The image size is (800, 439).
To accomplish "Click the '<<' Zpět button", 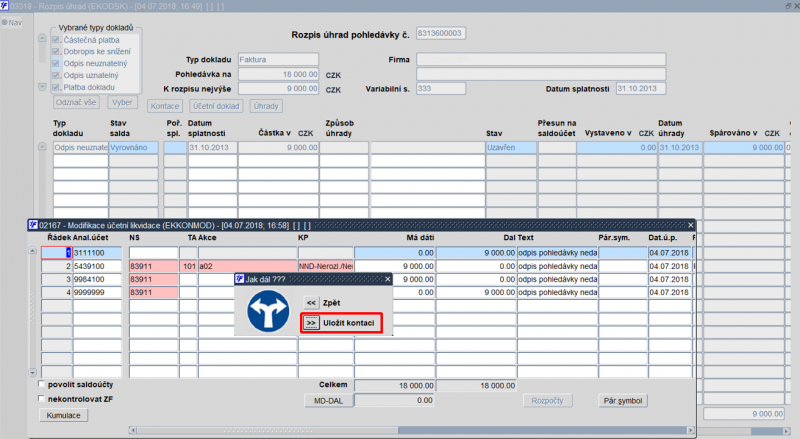I will point(311,301).
